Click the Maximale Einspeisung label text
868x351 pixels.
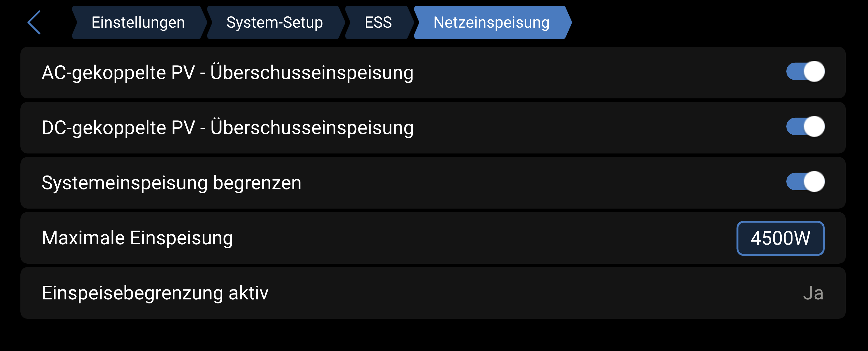[137, 238]
